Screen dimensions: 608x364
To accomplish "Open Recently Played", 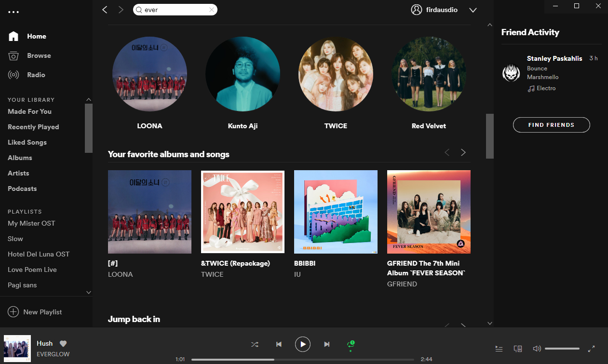I will [x=33, y=127].
